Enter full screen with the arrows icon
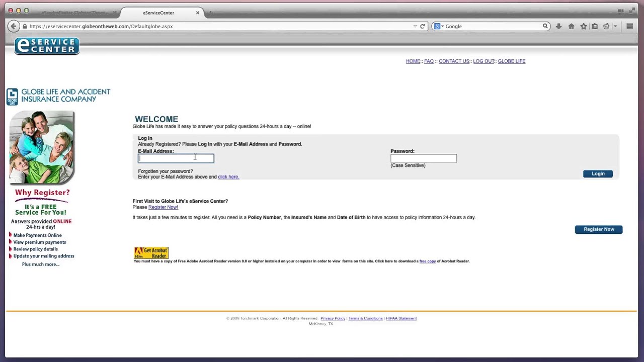The height and width of the screenshot is (362, 644). (x=633, y=11)
